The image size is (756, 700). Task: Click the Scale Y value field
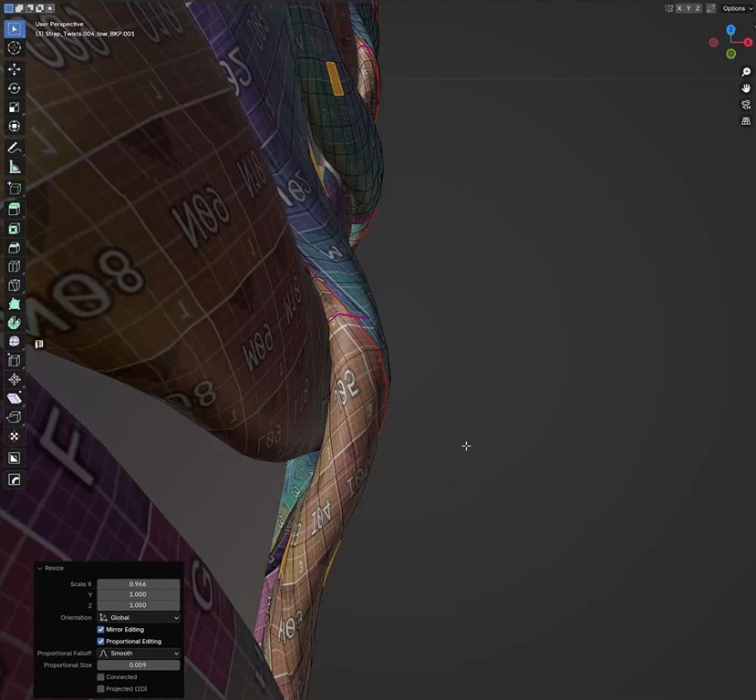[x=139, y=594]
